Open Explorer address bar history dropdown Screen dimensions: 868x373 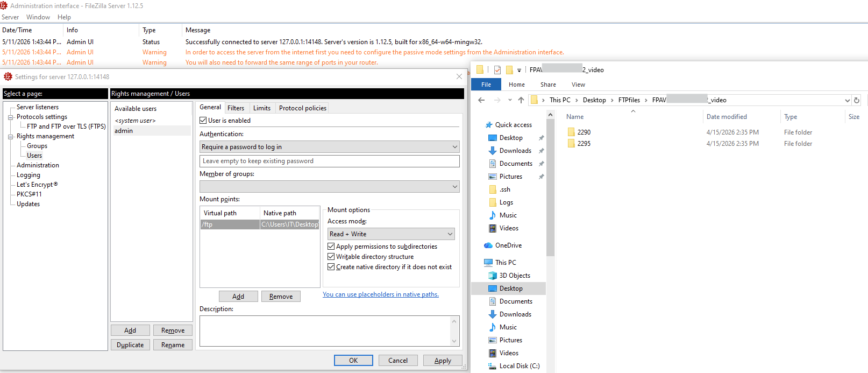[847, 100]
